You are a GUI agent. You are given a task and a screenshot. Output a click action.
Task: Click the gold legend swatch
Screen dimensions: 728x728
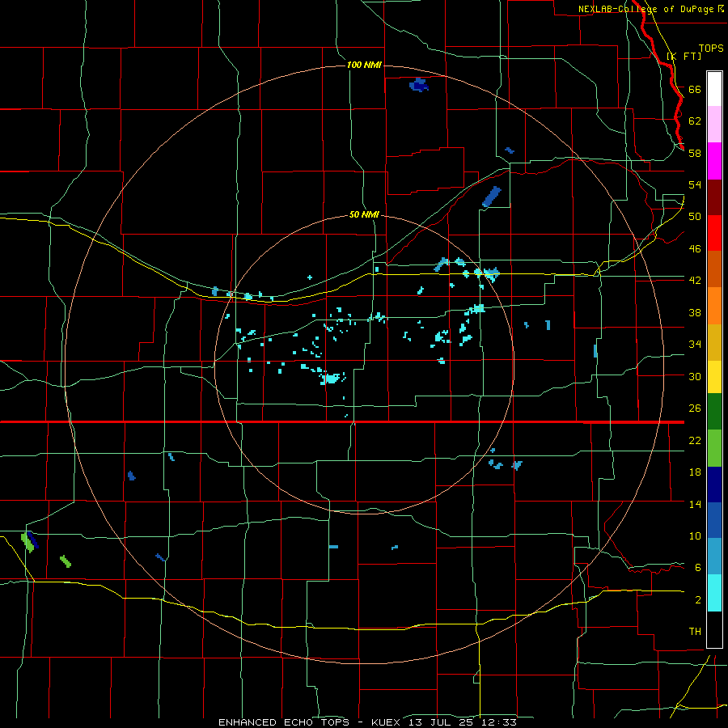tap(714, 342)
